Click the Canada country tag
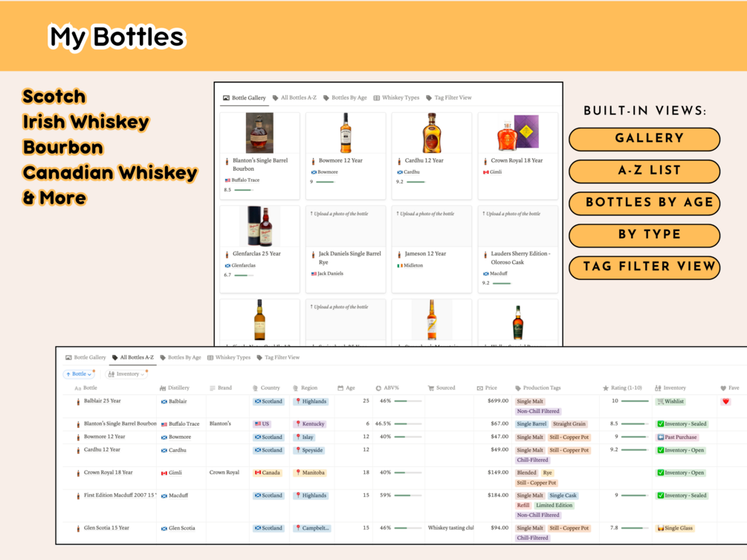The width and height of the screenshot is (747, 560). [x=268, y=473]
